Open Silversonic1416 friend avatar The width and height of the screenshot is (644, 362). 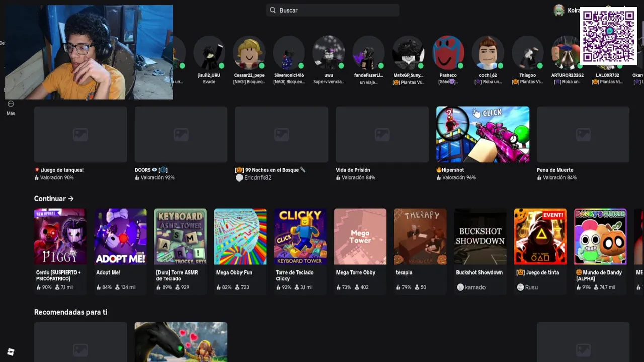(289, 53)
